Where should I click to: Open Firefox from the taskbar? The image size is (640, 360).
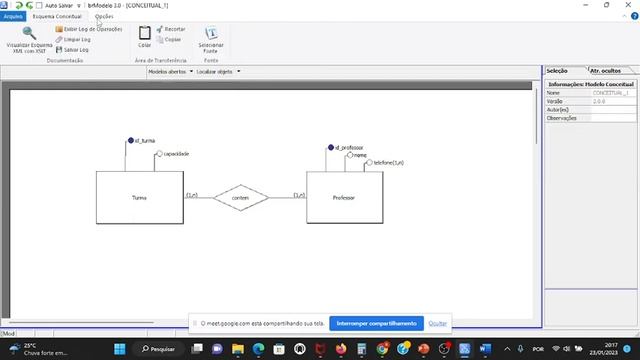point(341,349)
